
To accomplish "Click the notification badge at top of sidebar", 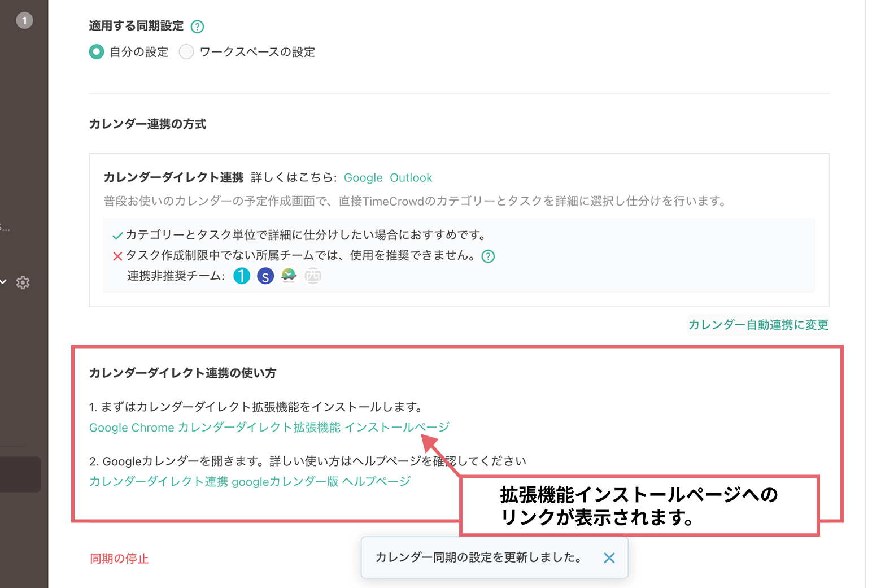I will (24, 20).
